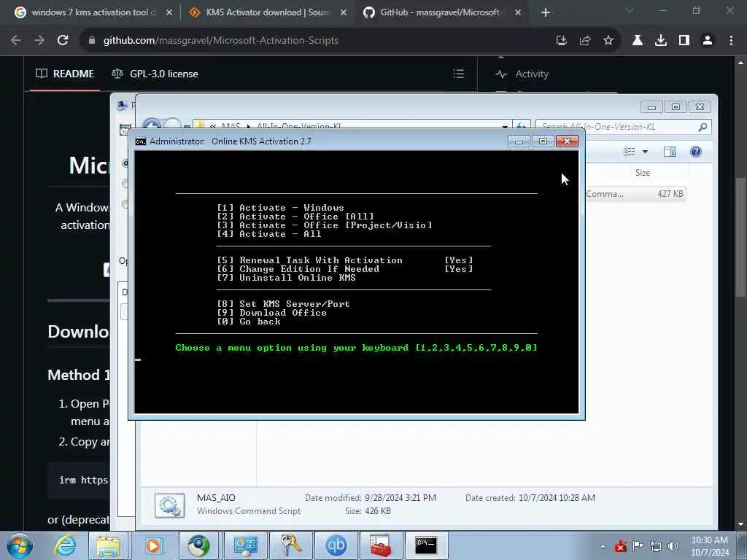
Task: Switch to the windows 7 kms activation tool tab
Action: [x=93, y=12]
